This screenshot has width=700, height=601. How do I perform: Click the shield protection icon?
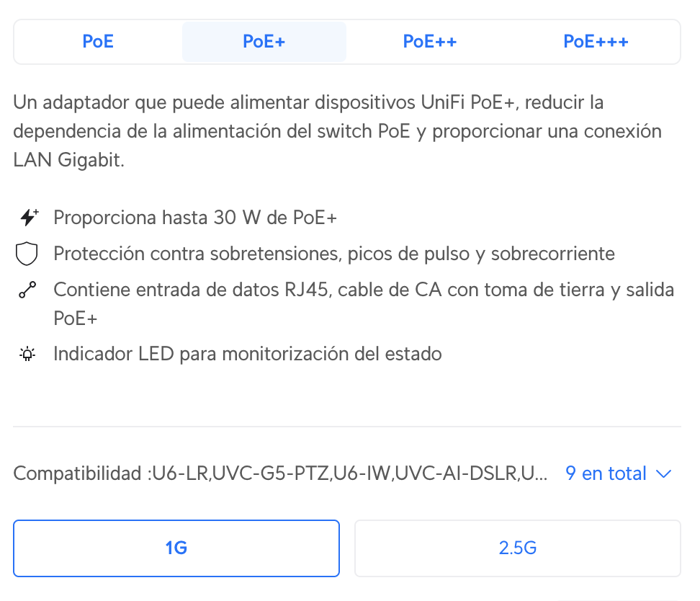point(27,254)
